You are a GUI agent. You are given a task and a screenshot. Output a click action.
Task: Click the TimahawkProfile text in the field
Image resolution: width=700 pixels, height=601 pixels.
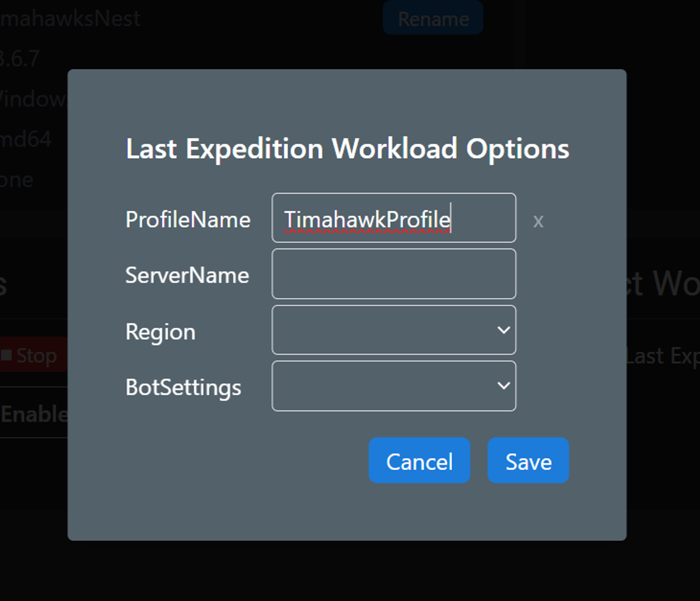(x=367, y=220)
